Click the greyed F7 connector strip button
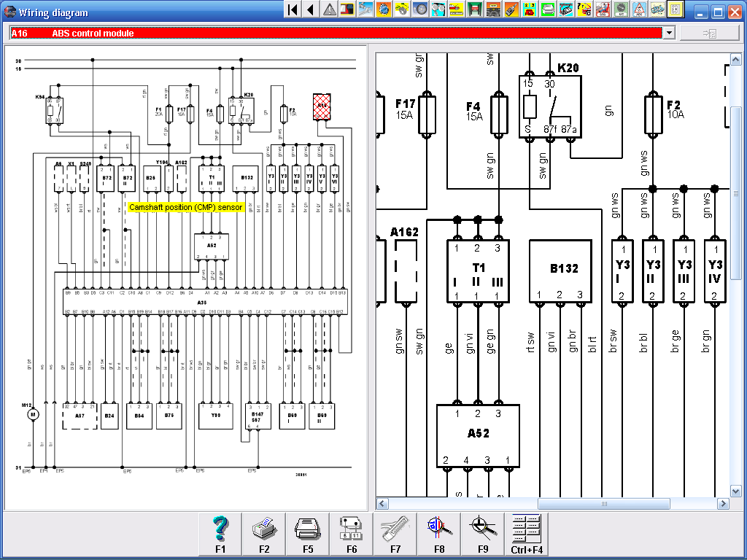Screen dimensions: 747x560 (x=395, y=534)
